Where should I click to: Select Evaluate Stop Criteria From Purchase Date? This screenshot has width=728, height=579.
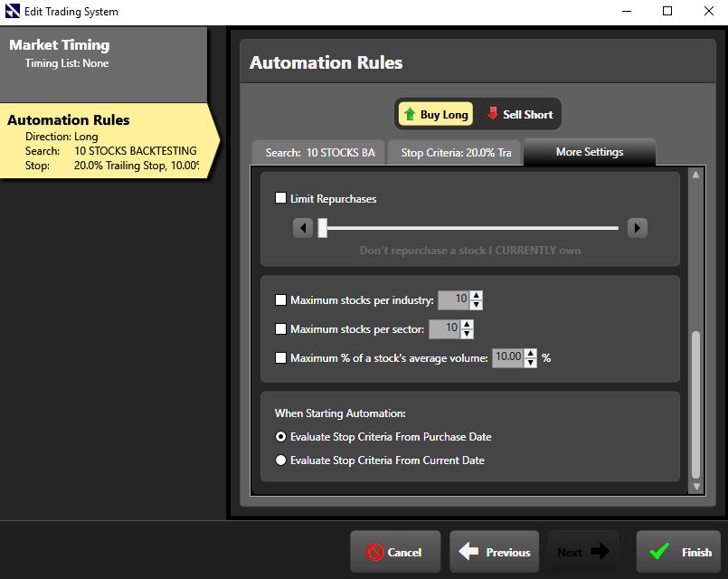pos(280,437)
